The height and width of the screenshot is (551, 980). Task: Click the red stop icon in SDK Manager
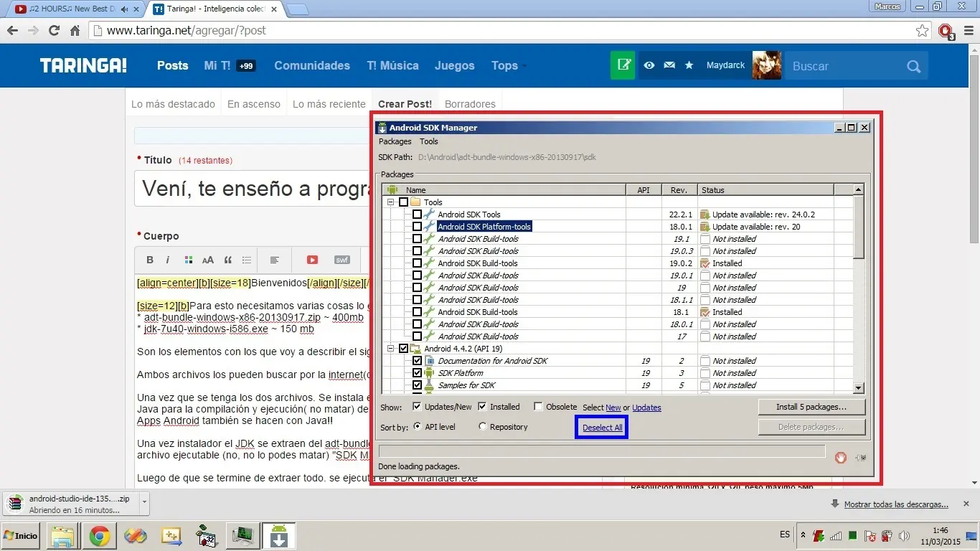tap(841, 458)
